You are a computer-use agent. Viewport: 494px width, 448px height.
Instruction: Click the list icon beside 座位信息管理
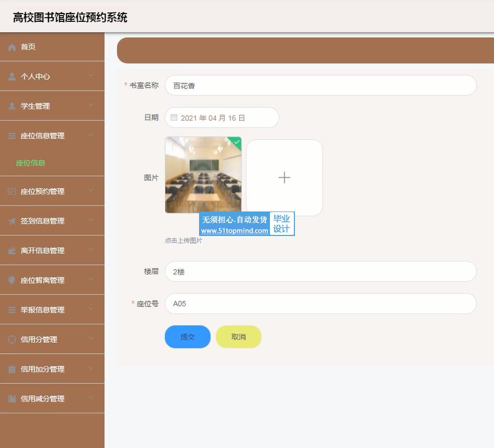(x=12, y=136)
